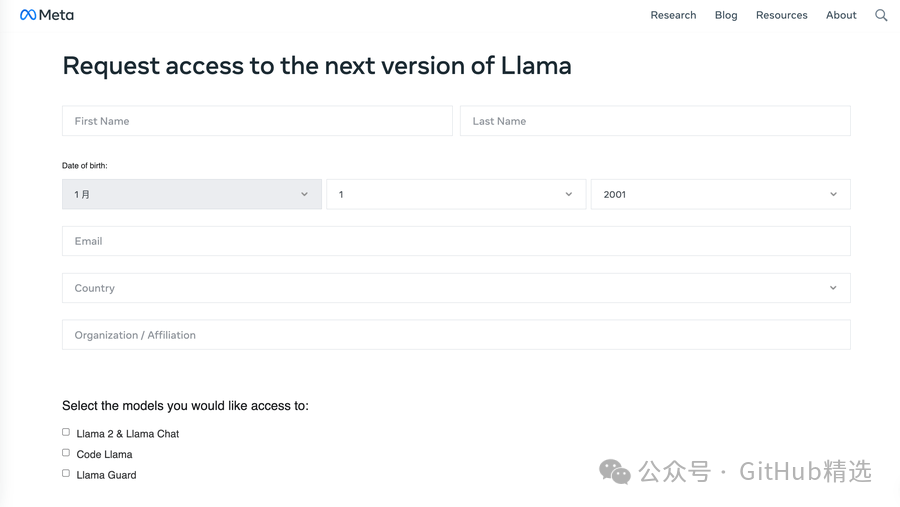Click the Meta logo

tap(46, 15)
